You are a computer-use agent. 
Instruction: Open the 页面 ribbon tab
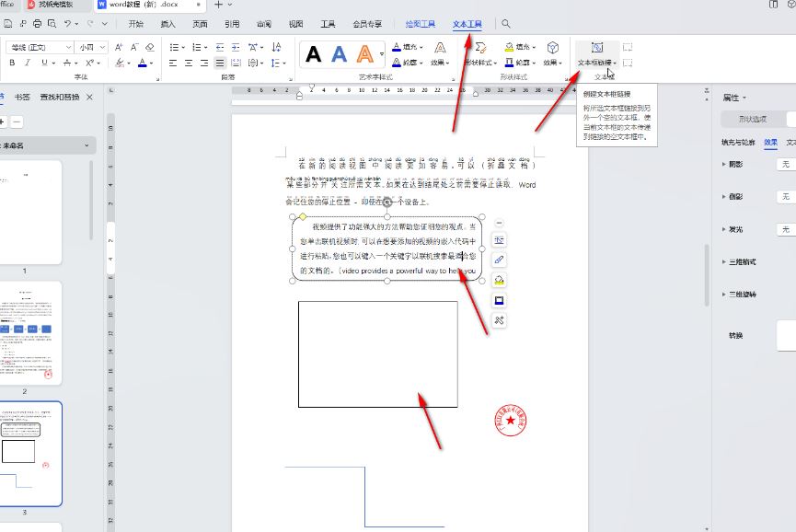(200, 24)
